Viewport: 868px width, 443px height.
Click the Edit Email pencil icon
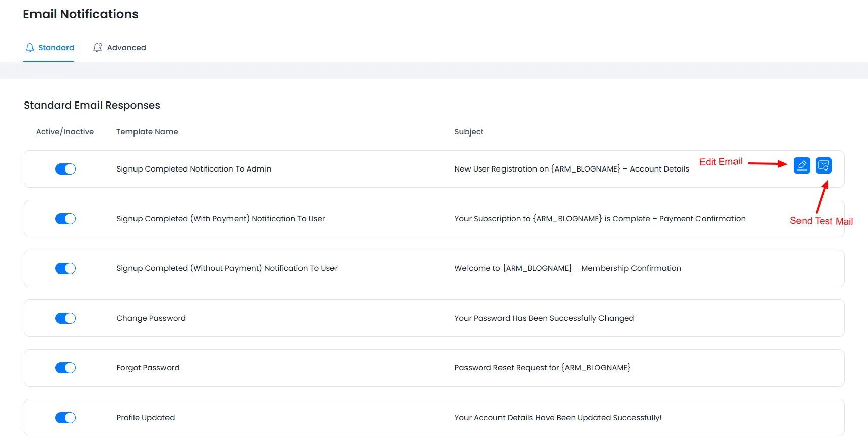pyautogui.click(x=802, y=165)
